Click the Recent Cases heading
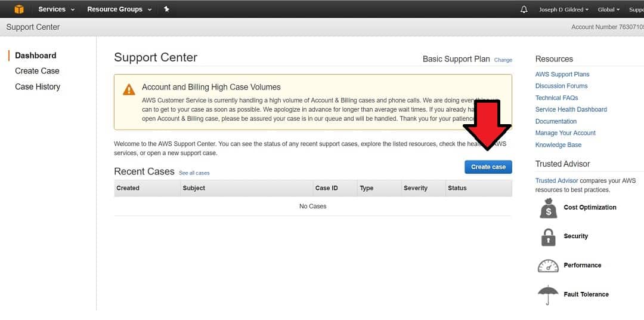 pyautogui.click(x=144, y=171)
